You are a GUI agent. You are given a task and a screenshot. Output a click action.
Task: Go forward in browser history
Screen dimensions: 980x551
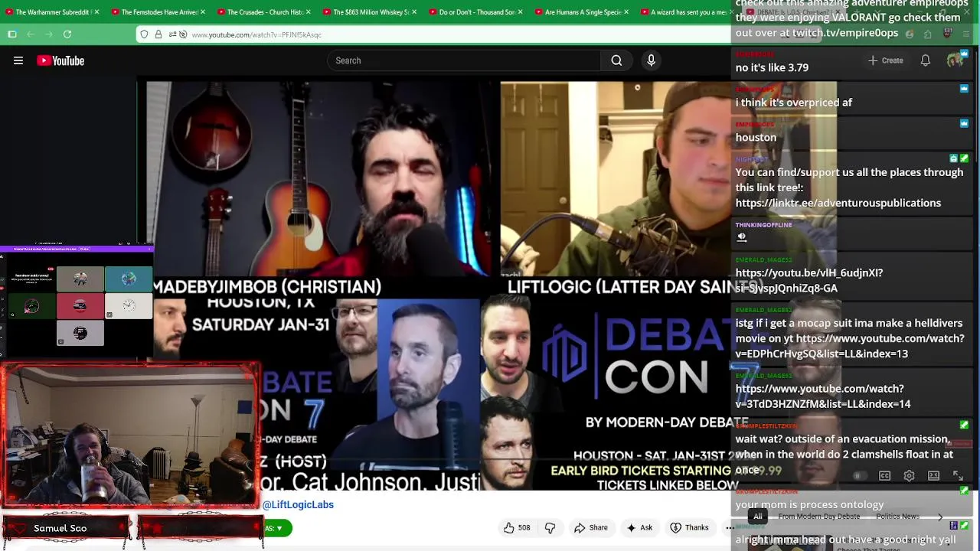point(49,34)
